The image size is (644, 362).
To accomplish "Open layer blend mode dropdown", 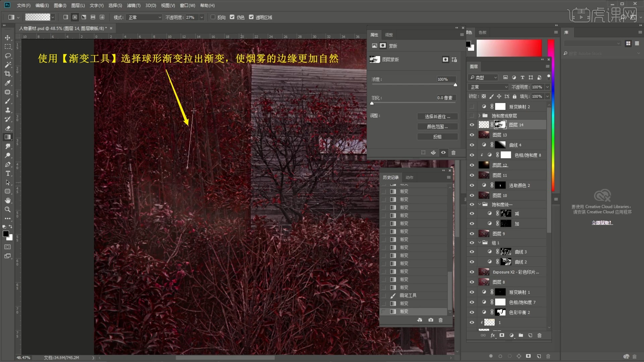I will click(x=489, y=87).
